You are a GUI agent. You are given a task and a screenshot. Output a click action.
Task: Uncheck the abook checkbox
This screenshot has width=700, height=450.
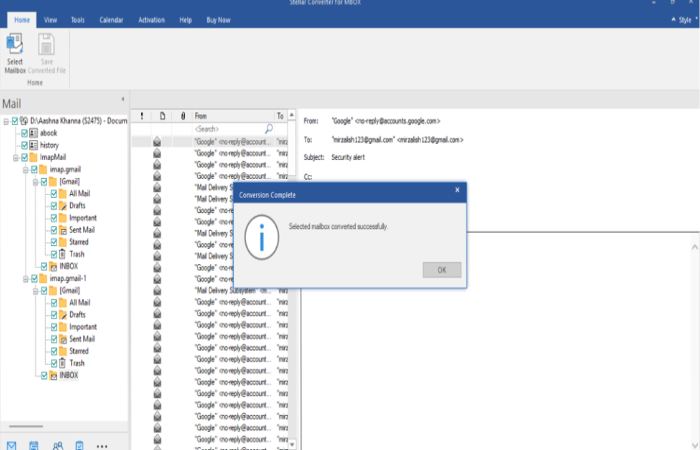pyautogui.click(x=25, y=133)
